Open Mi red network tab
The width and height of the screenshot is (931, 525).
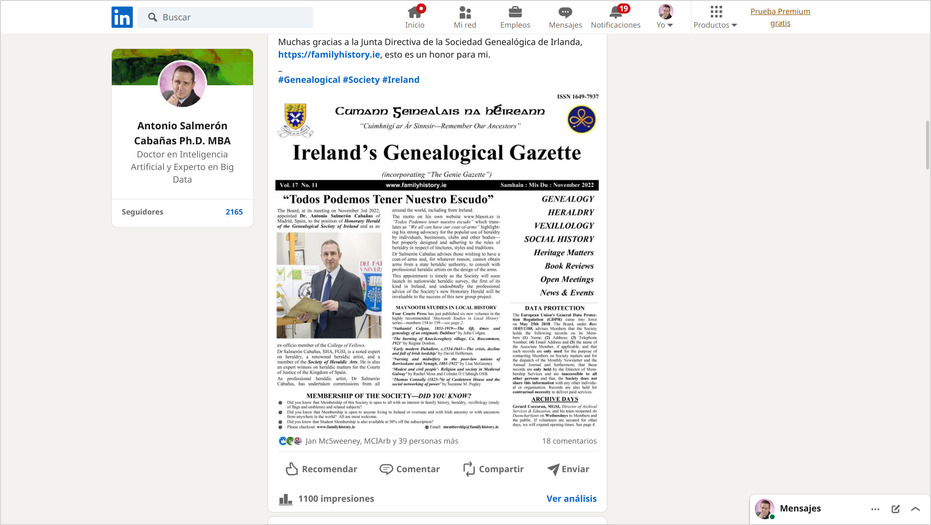[x=465, y=17]
